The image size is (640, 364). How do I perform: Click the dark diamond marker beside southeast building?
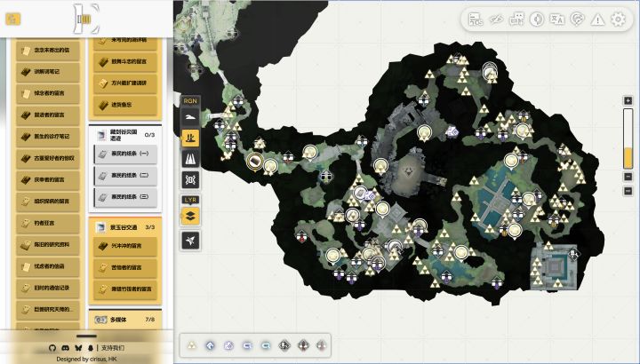(574, 254)
